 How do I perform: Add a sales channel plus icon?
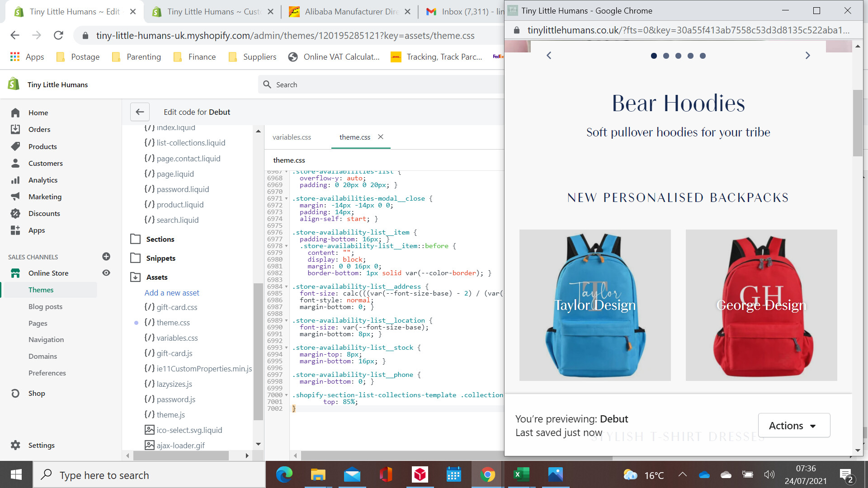pyautogui.click(x=106, y=257)
